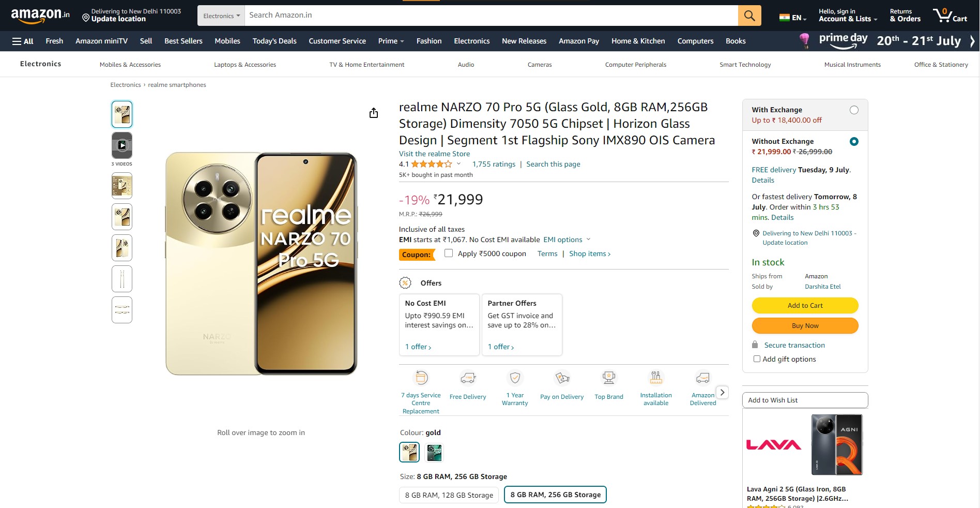Enable Add gift options checkbox
Image resolution: width=980 pixels, height=508 pixels.
757,359
